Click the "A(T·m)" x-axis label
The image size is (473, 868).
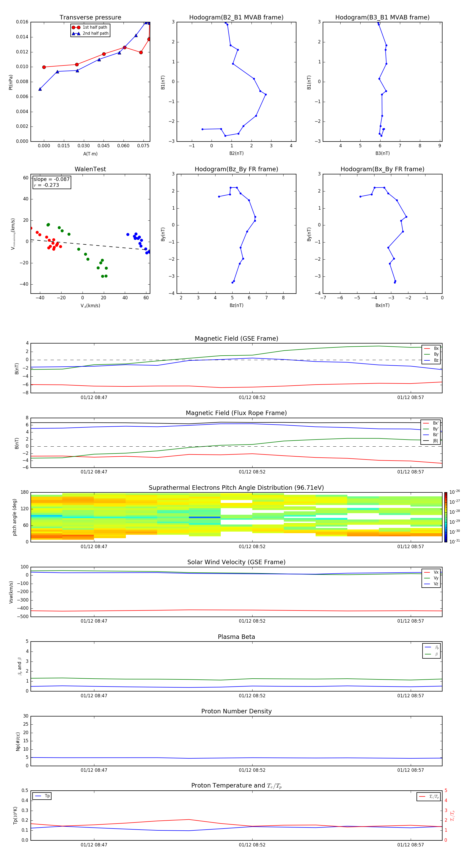click(90, 154)
